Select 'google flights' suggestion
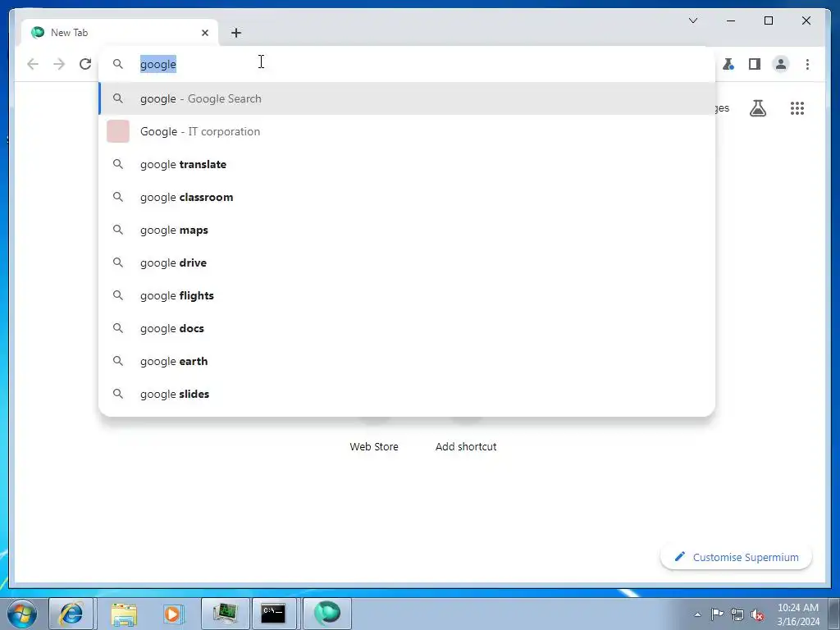The width and height of the screenshot is (840, 630). 407,295
